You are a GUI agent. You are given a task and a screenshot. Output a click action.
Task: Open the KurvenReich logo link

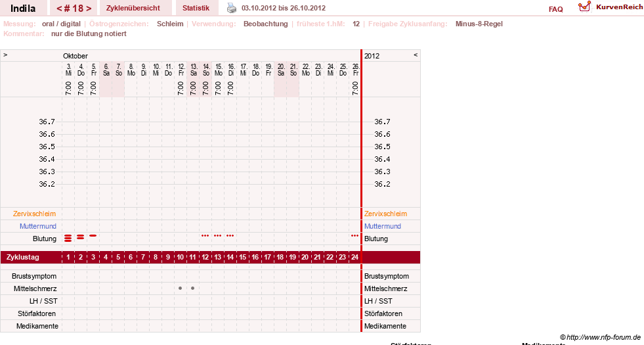click(611, 7)
